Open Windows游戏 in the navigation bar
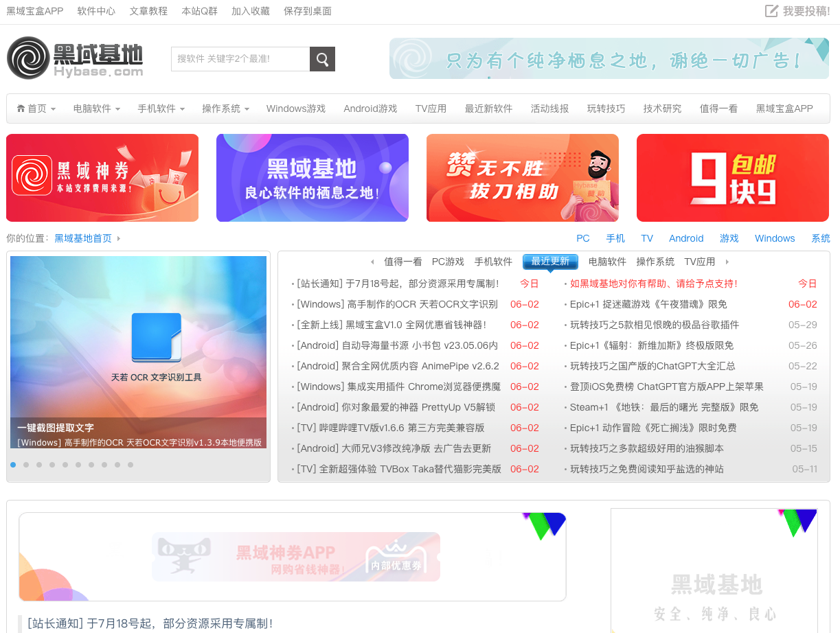Screen dimensions: 840x633 [296, 108]
